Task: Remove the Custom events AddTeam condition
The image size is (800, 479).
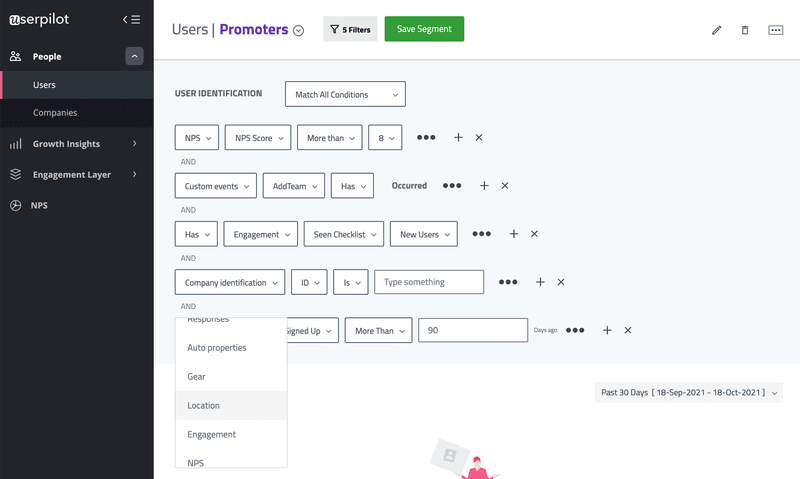Action: 505,185
